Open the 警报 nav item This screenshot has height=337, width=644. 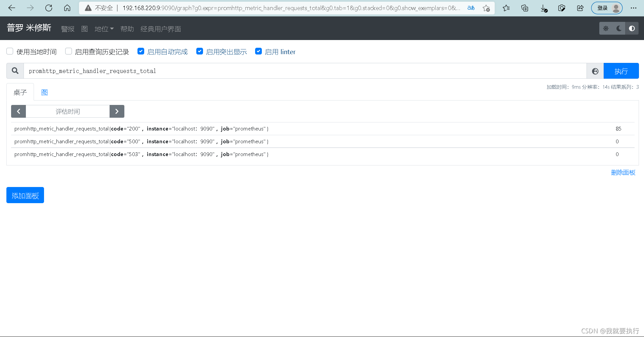coord(68,29)
